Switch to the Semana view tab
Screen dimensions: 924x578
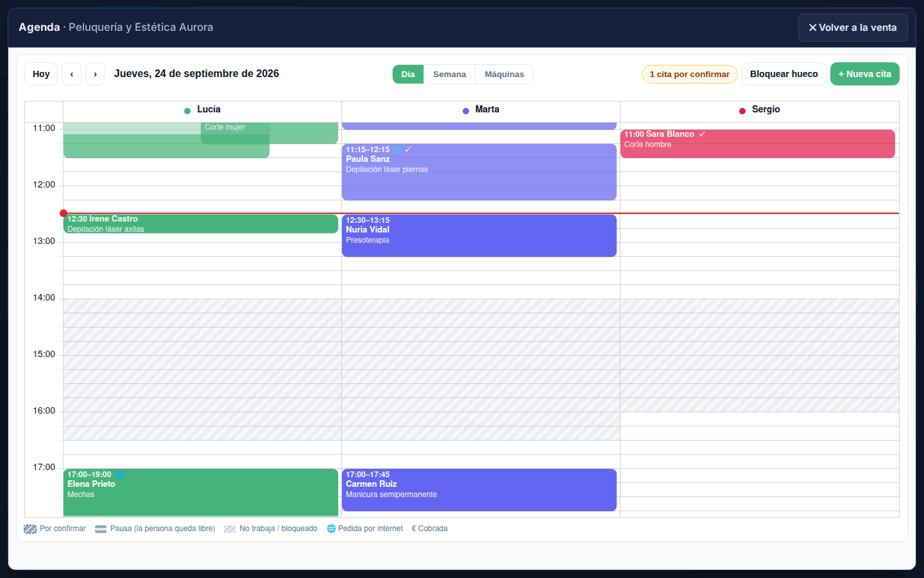(x=450, y=74)
